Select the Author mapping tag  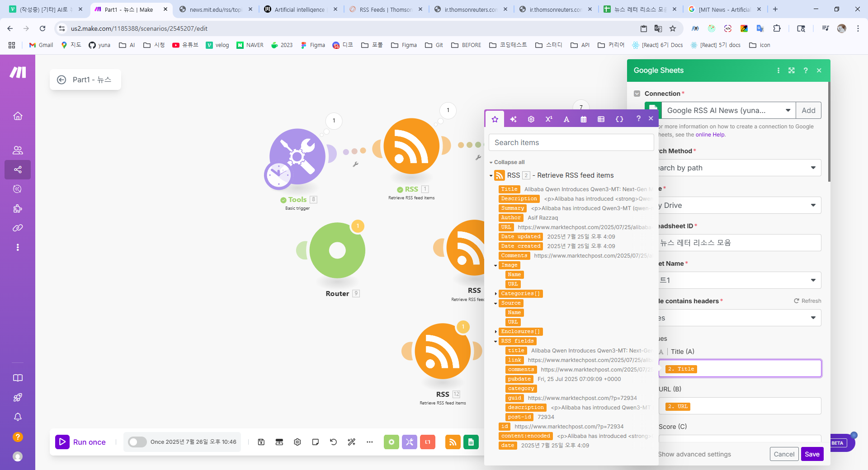pyautogui.click(x=510, y=218)
